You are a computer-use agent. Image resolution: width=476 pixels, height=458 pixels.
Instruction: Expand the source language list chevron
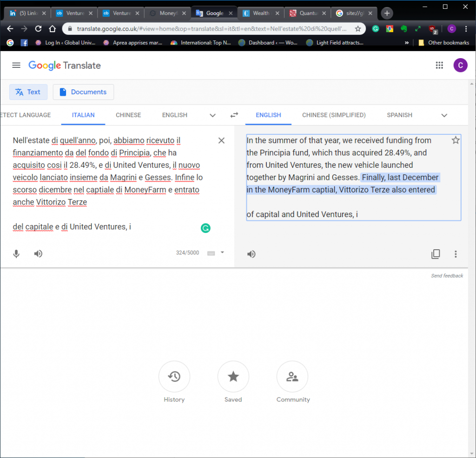click(x=212, y=115)
